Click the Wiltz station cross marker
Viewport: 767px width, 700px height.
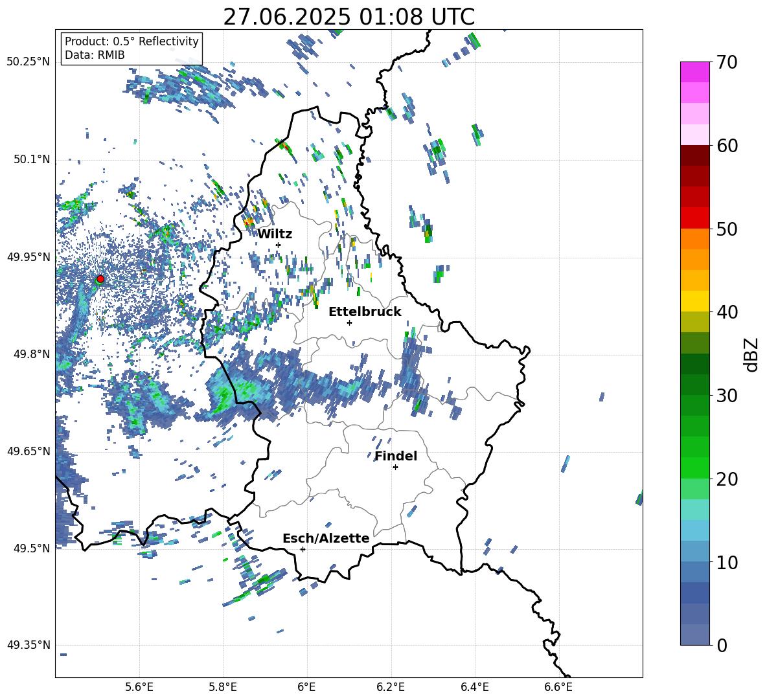click(x=279, y=245)
